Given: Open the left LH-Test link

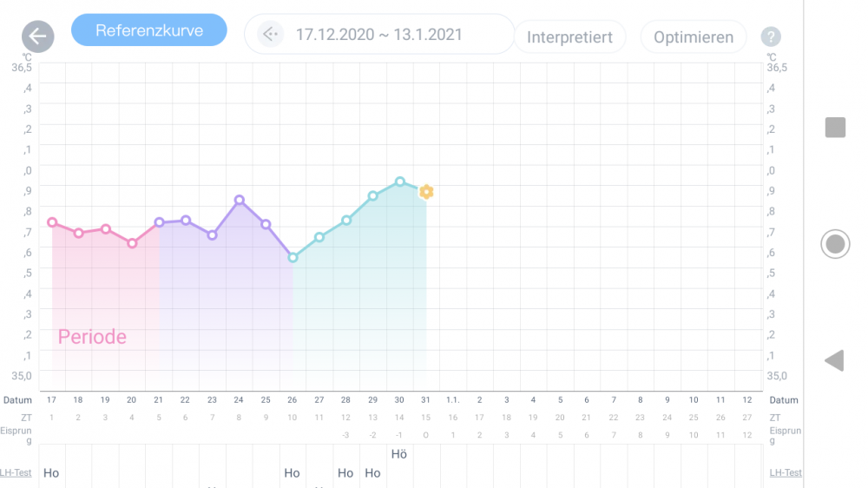Looking at the screenshot, I should pos(16,472).
